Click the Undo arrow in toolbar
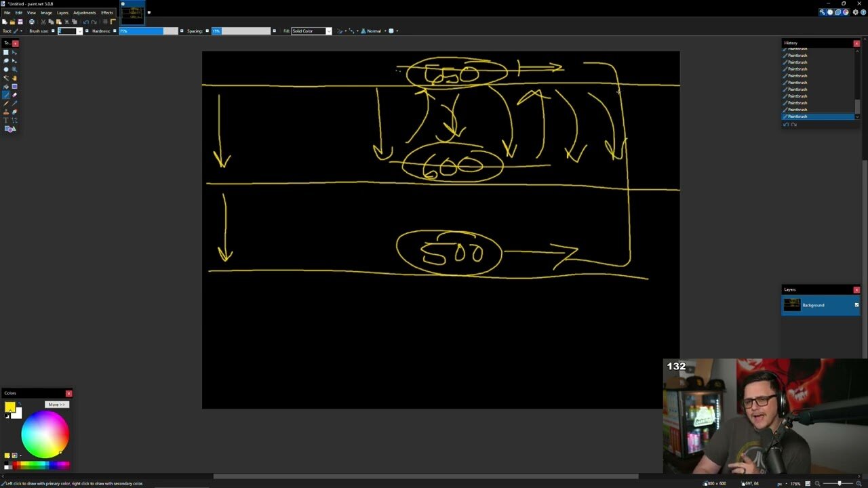The image size is (868, 488). 85,22
